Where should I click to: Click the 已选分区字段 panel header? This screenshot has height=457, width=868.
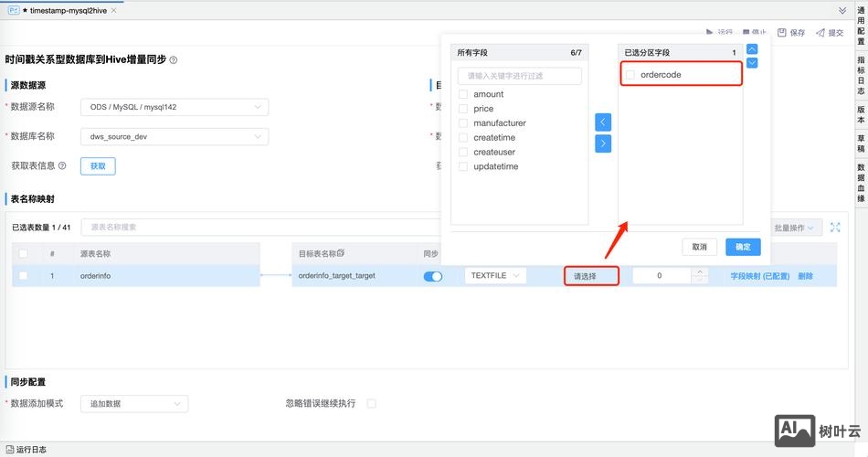681,53
